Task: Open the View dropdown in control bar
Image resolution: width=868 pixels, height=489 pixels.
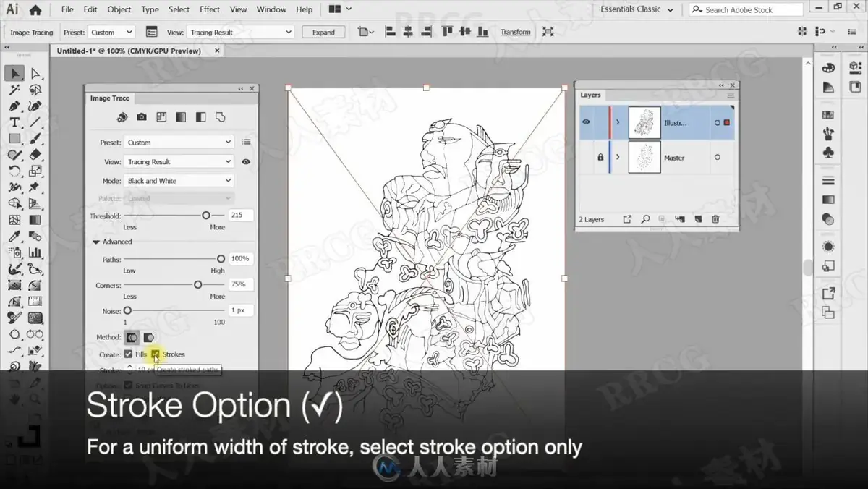Action: (240, 32)
